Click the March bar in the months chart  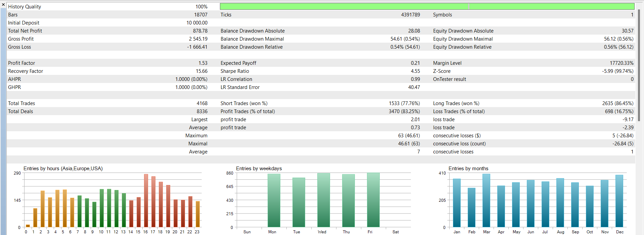486,200
